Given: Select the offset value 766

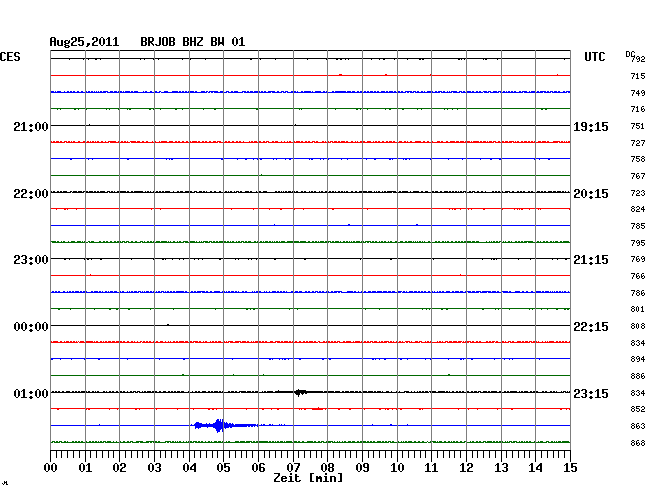Looking at the screenshot, I should pyautogui.click(x=638, y=276).
